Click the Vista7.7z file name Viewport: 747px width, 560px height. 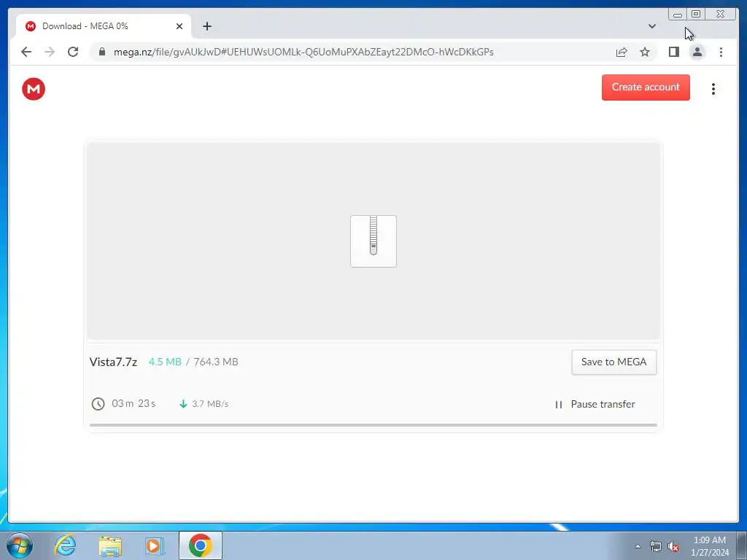tap(113, 362)
